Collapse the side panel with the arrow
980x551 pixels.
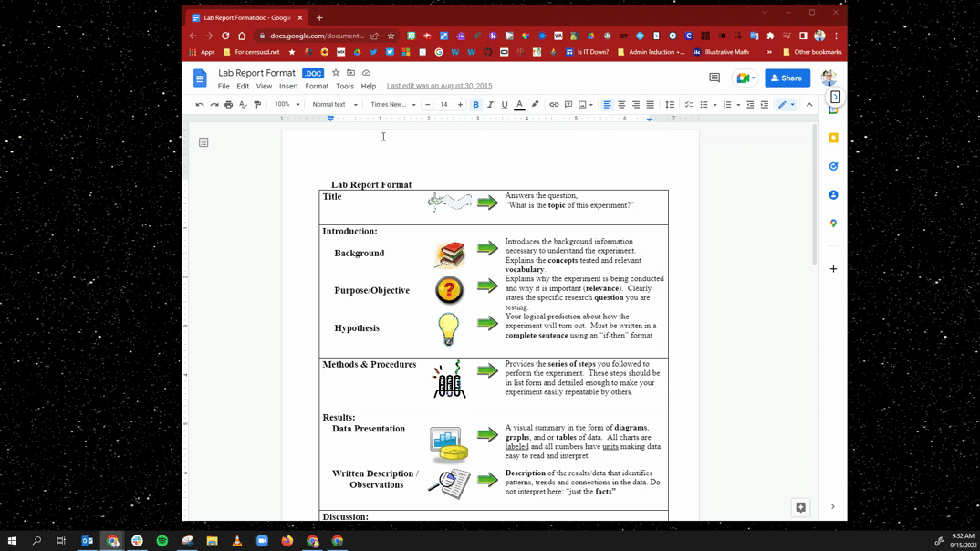[832, 506]
